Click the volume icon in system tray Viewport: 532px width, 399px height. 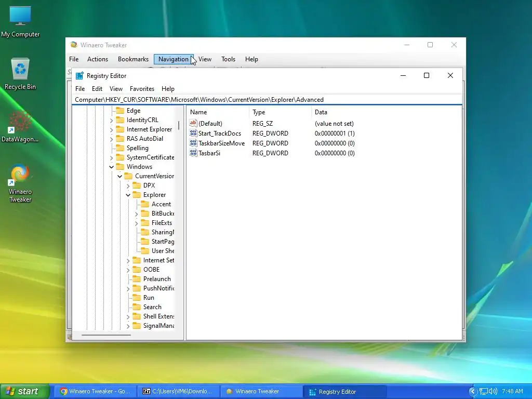[x=493, y=391]
